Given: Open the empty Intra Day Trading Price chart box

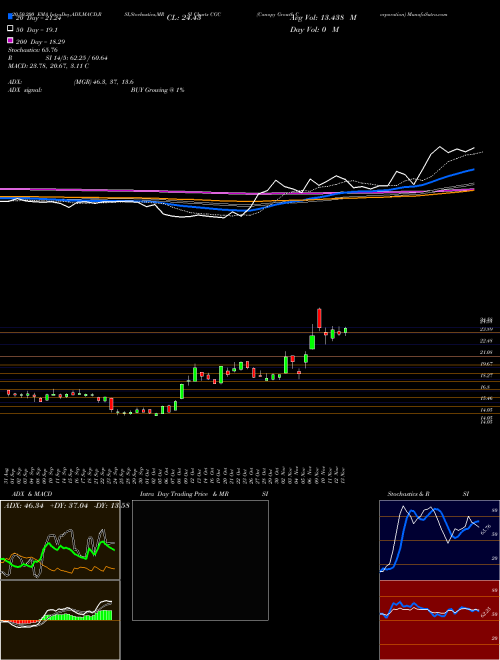Looking at the screenshot, I should click(x=200, y=560).
